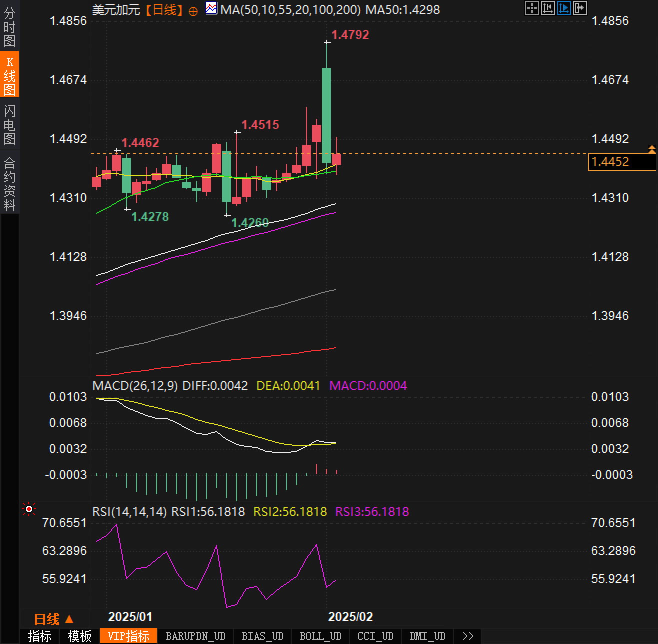658x644 pixels.
Task: Click the RSI1:56.1818 value
Action: click(x=208, y=511)
